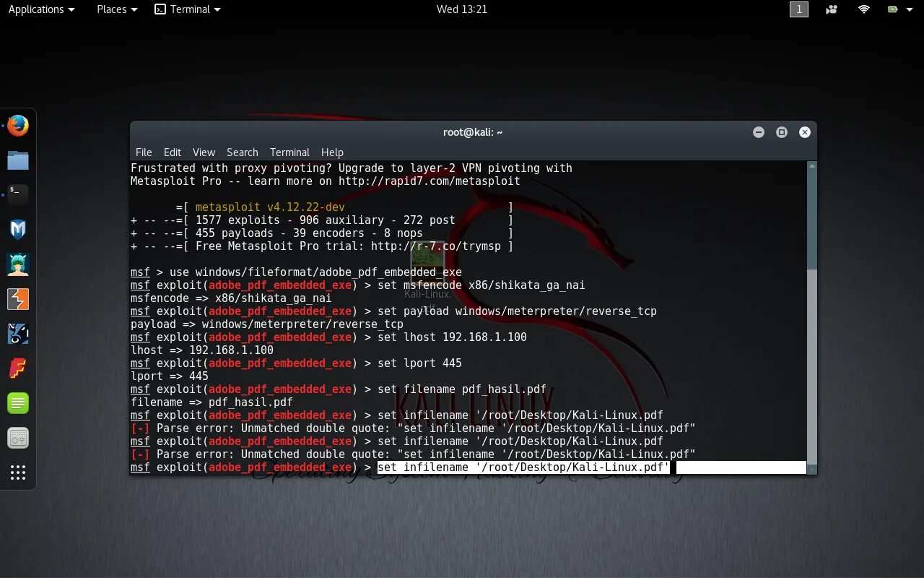This screenshot has width=924, height=578.
Task: Launch Metasploit from the dock
Action: 18,230
